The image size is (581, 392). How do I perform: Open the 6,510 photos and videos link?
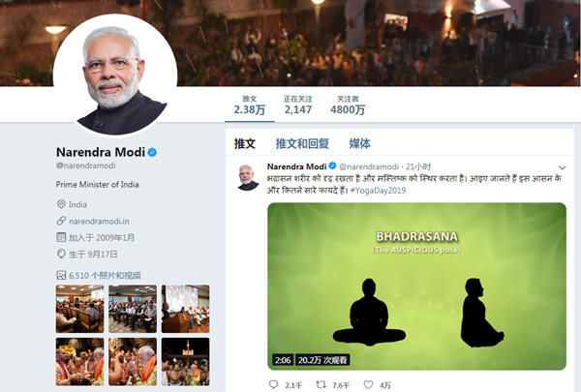coord(105,275)
